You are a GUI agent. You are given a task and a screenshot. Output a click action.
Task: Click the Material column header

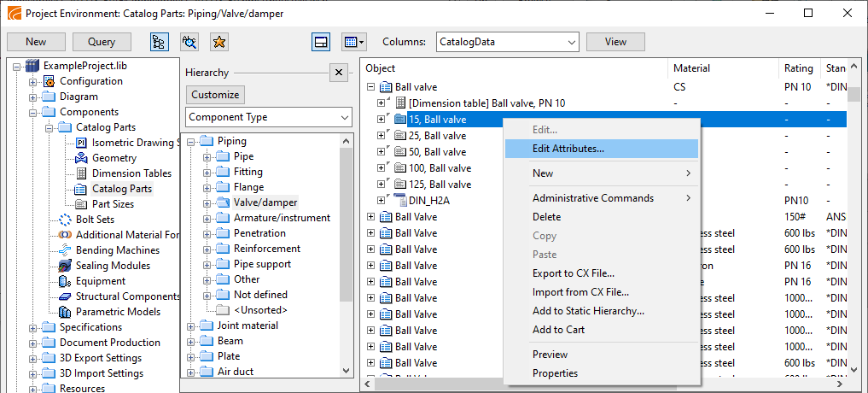[691, 68]
